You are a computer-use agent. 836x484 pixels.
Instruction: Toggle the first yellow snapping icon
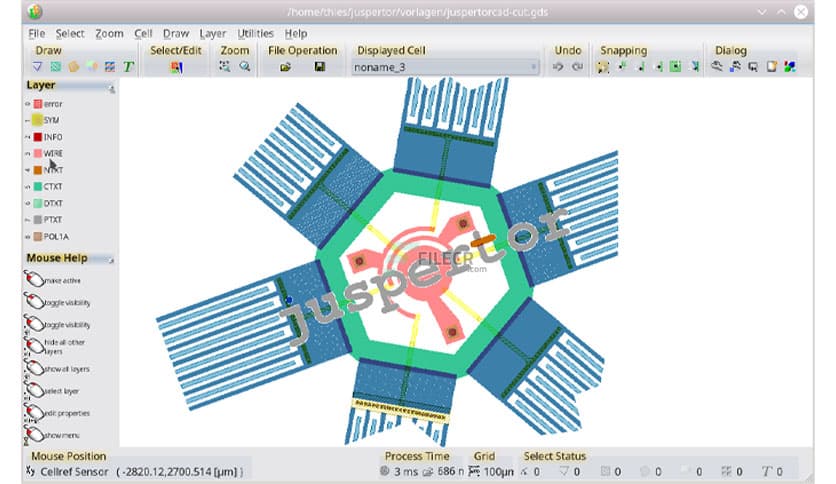602,67
